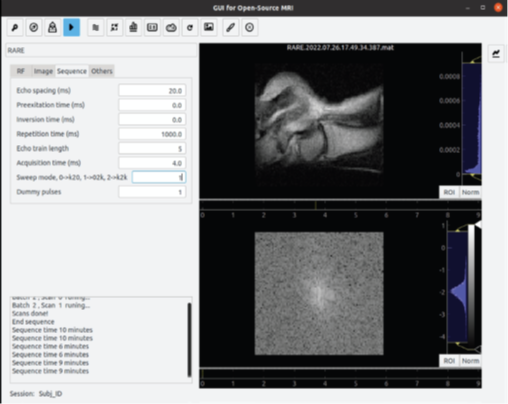This screenshot has height=404, width=508.
Task: Click the top image slice timeline marker
Action: click(x=315, y=205)
